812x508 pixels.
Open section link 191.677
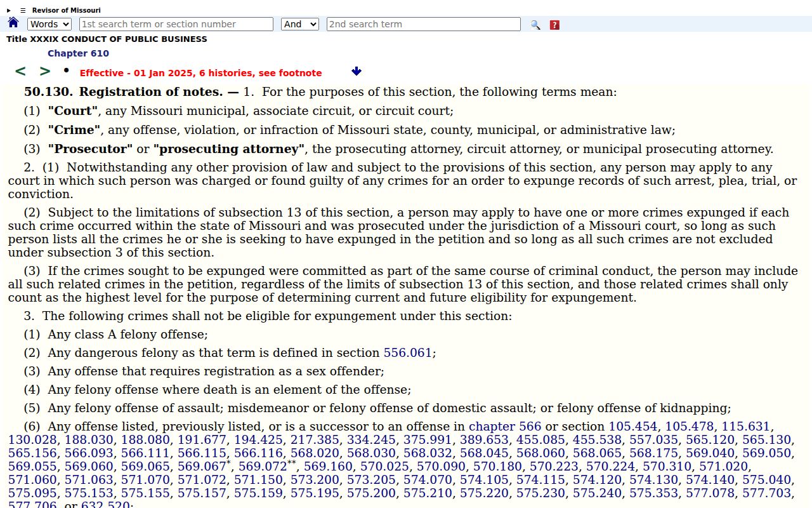[202, 439]
